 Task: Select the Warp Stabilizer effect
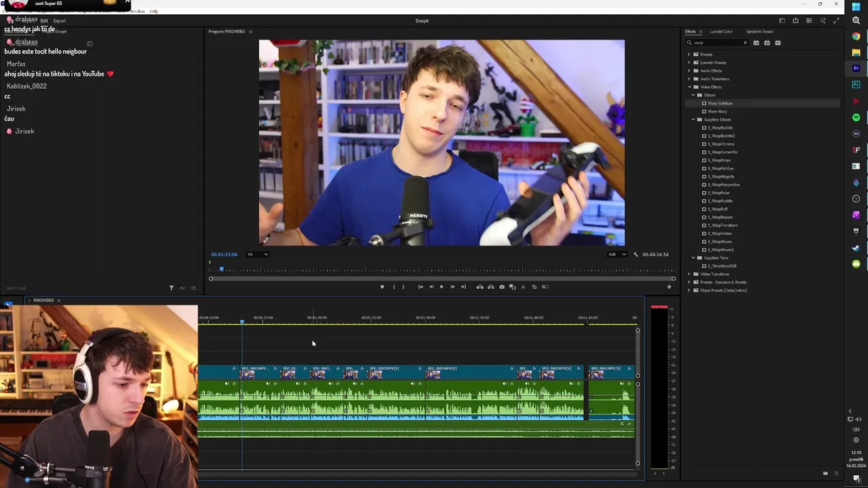[720, 103]
